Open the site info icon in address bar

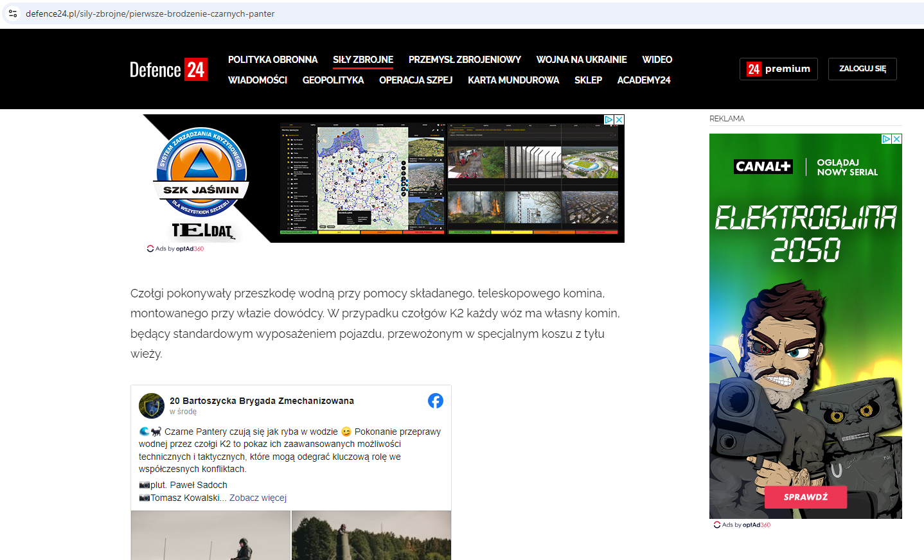[13, 13]
